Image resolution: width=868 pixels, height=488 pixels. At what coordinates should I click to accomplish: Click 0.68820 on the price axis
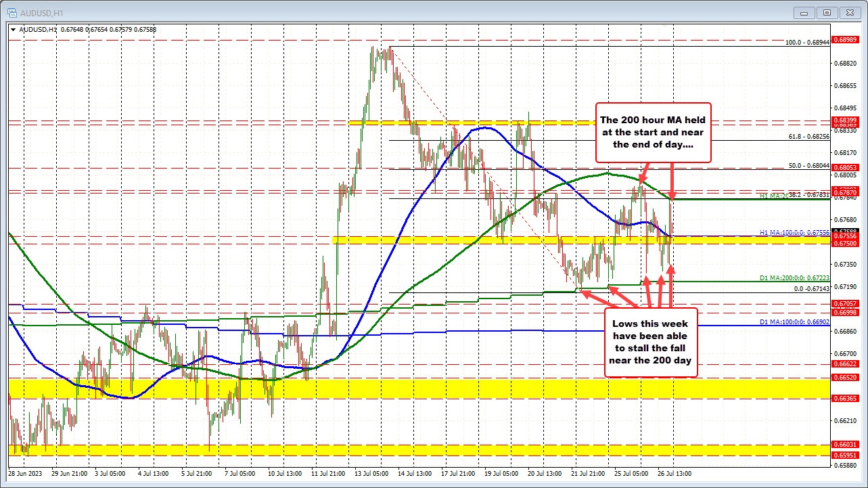[x=846, y=63]
